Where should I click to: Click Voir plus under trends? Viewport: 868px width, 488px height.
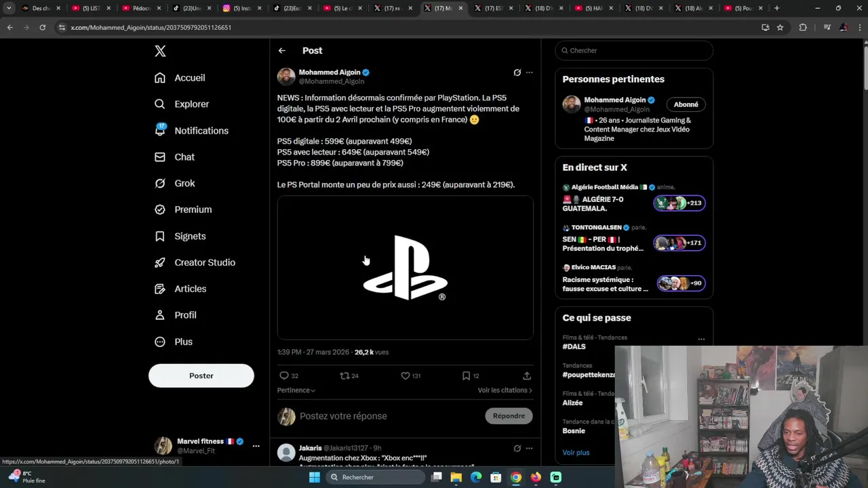(576, 453)
